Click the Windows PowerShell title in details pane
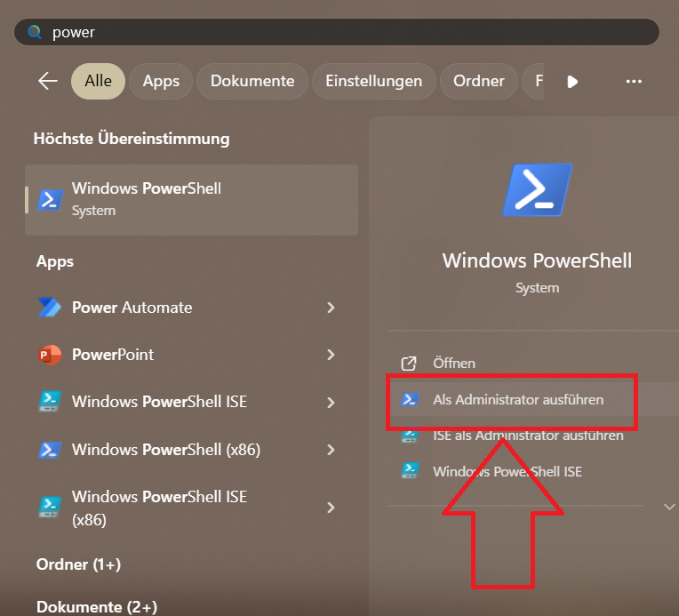The width and height of the screenshot is (679, 616). coord(537,260)
